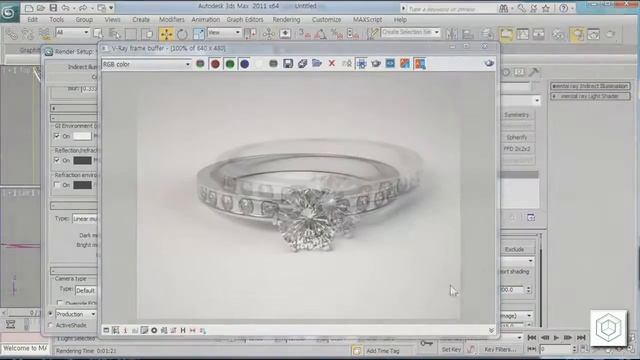The image size is (640, 360).
Task: Select the ActiveShade radio button
Action: point(51,325)
